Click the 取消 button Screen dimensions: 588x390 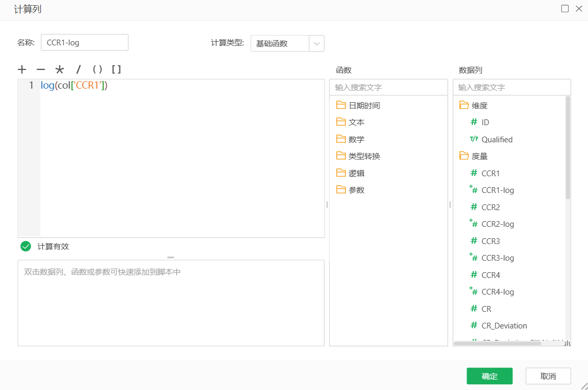548,376
